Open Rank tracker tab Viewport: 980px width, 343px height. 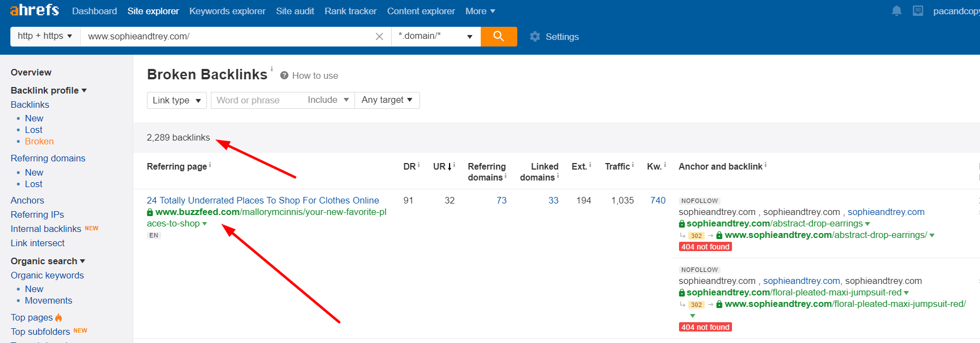pos(351,11)
